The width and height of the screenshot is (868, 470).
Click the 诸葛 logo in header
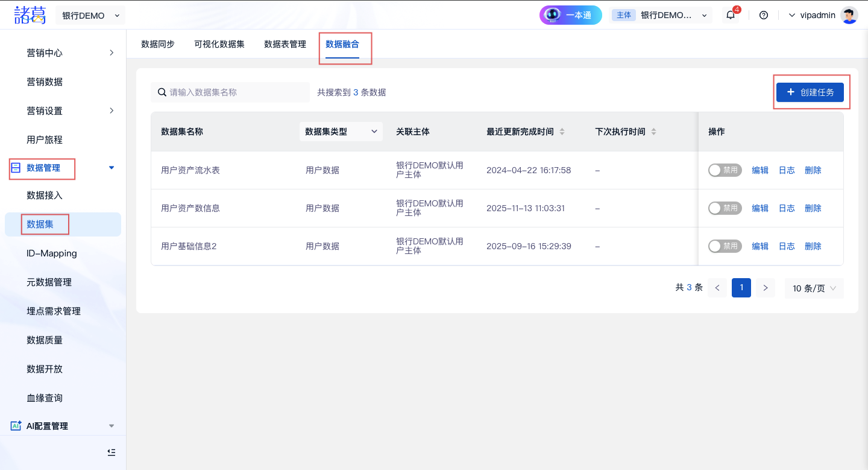point(30,15)
